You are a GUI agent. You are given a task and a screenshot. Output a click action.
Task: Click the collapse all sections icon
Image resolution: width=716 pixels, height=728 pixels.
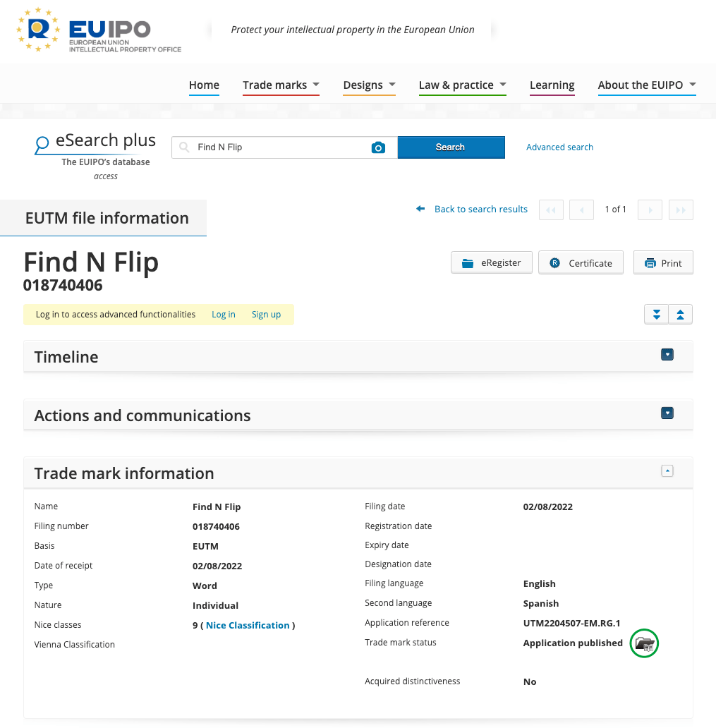click(680, 315)
